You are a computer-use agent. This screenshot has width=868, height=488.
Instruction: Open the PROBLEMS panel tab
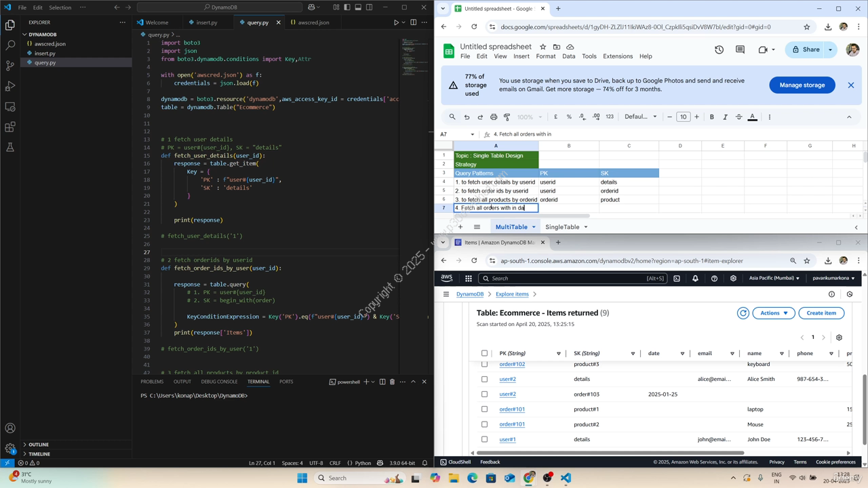[152, 382]
